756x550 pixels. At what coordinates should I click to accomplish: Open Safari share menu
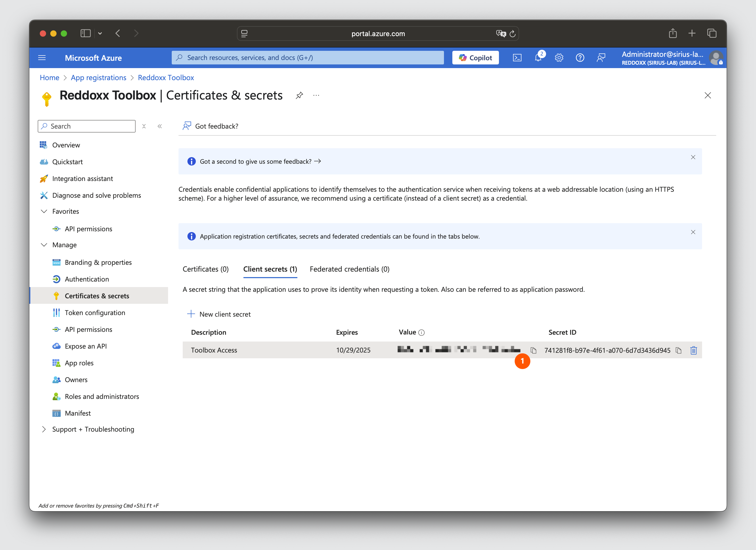[673, 33]
